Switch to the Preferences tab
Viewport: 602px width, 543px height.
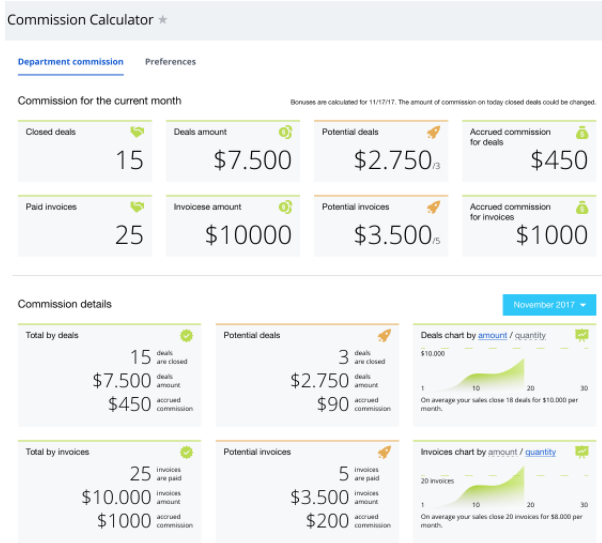(x=170, y=61)
